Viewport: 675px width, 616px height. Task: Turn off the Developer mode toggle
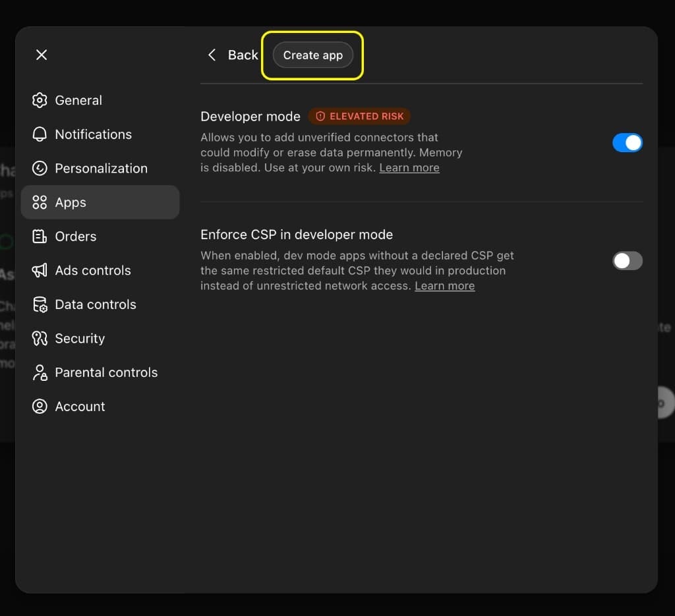(628, 143)
